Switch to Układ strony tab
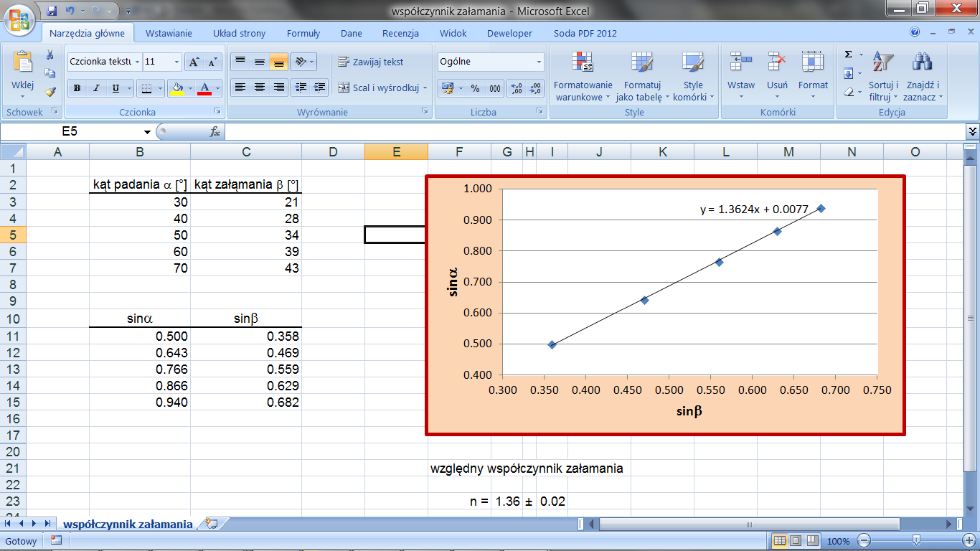The width and height of the screenshot is (980, 551). [x=240, y=33]
